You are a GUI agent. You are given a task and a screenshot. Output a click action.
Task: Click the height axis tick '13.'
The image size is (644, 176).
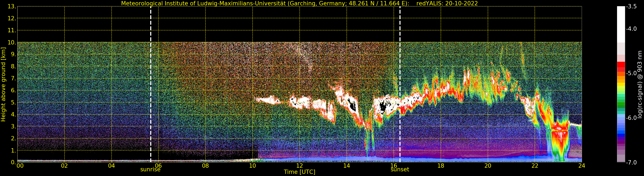(12, 6)
